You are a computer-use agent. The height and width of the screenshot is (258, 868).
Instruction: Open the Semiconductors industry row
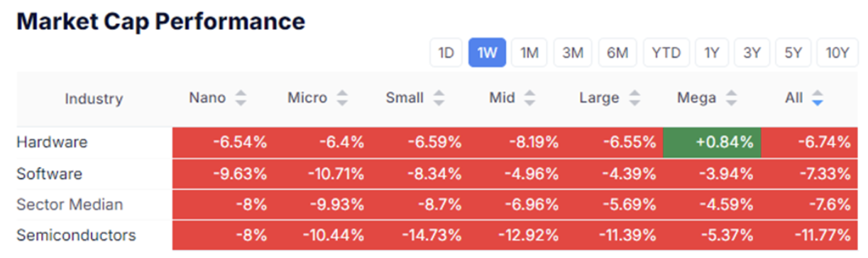click(76, 235)
